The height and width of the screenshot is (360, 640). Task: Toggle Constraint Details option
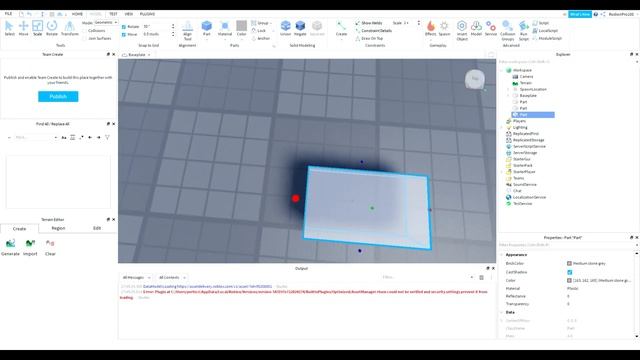(373, 31)
